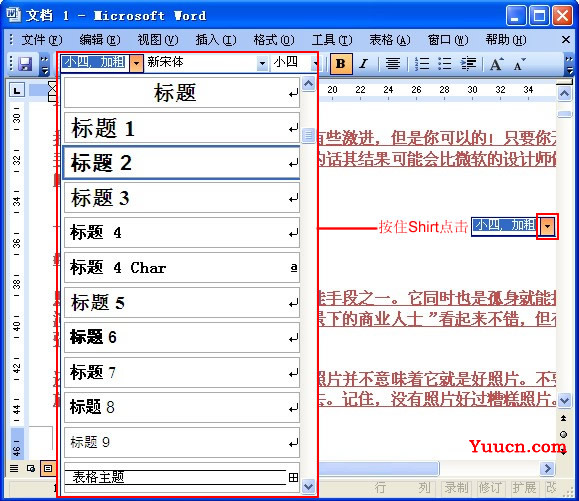The width and height of the screenshot is (579, 501).
Task: Click style list scrollbar thumb
Action: [x=308, y=135]
